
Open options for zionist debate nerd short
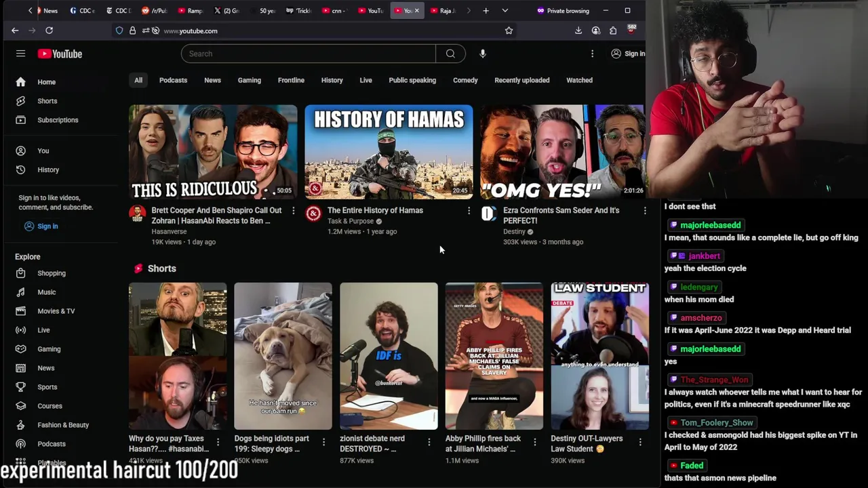[x=429, y=442]
